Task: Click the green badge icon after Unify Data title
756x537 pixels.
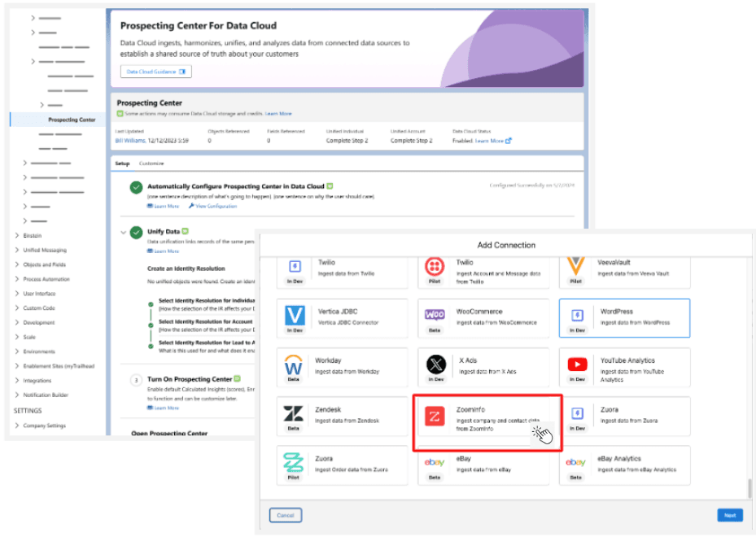Action: point(186,231)
